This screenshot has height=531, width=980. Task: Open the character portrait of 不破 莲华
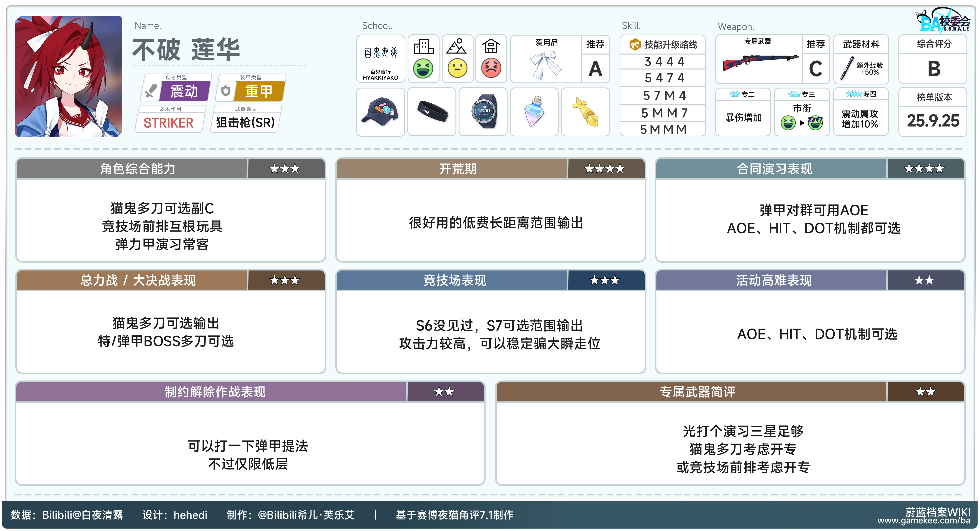68,76
